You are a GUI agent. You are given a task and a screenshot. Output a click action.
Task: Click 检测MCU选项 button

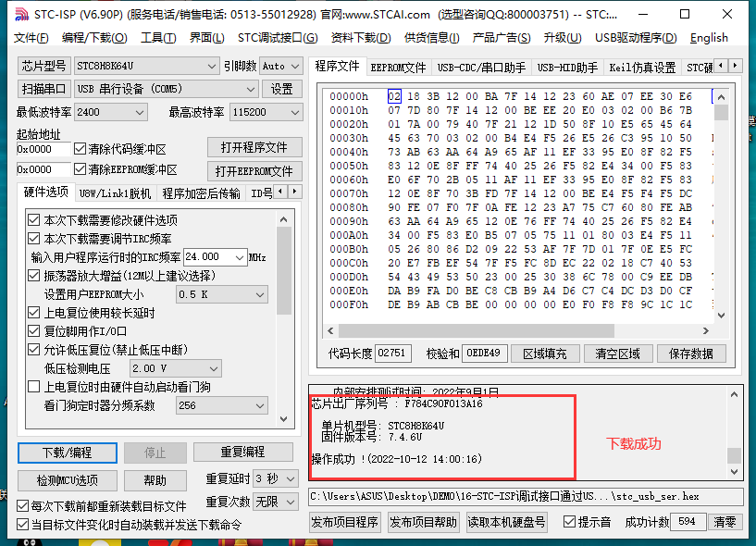coord(68,480)
